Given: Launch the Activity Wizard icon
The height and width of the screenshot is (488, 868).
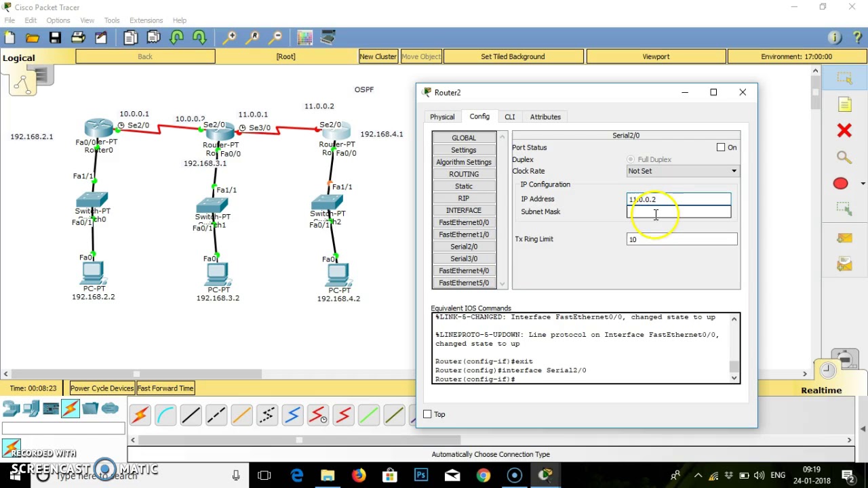Looking at the screenshot, I should [x=101, y=38].
